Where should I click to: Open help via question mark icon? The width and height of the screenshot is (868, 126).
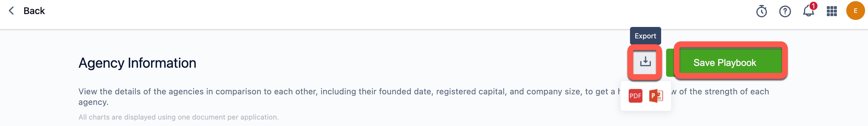[x=785, y=11]
